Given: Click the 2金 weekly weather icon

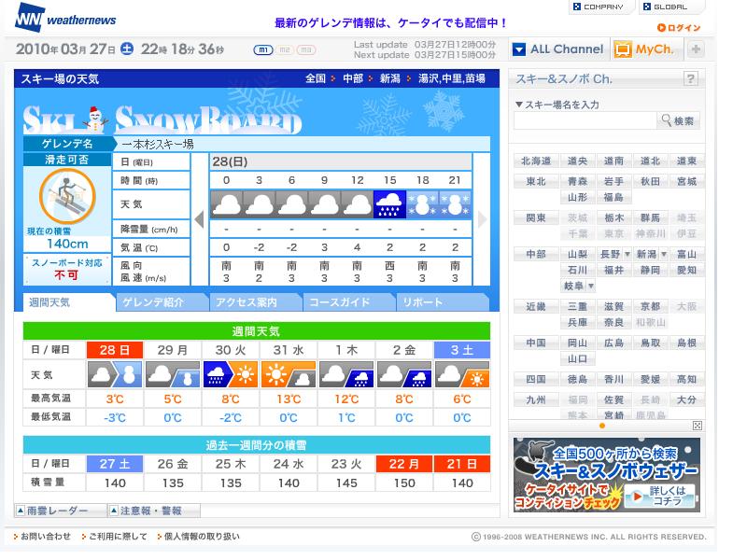Looking at the screenshot, I should click(x=404, y=374).
